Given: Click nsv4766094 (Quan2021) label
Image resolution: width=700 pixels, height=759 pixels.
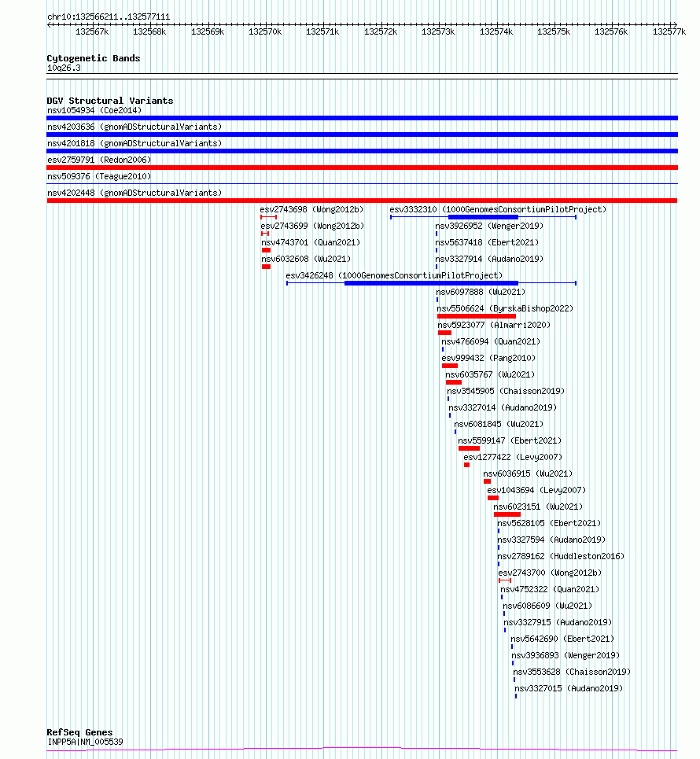Looking at the screenshot, I should point(490,341).
